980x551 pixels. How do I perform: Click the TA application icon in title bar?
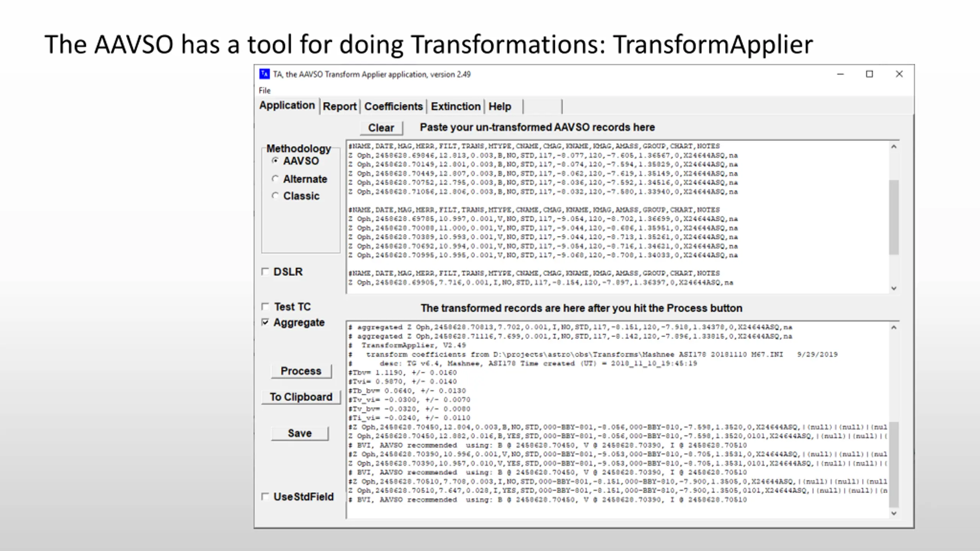[x=265, y=74]
